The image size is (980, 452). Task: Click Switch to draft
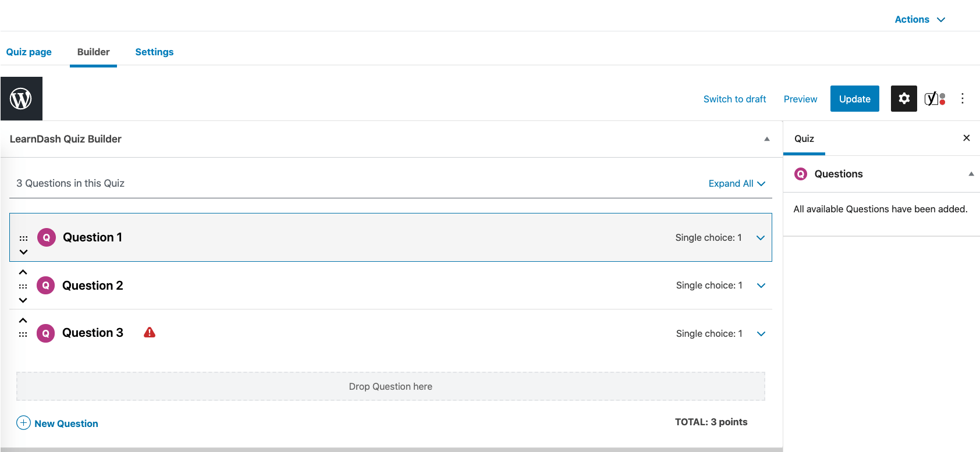pos(734,99)
